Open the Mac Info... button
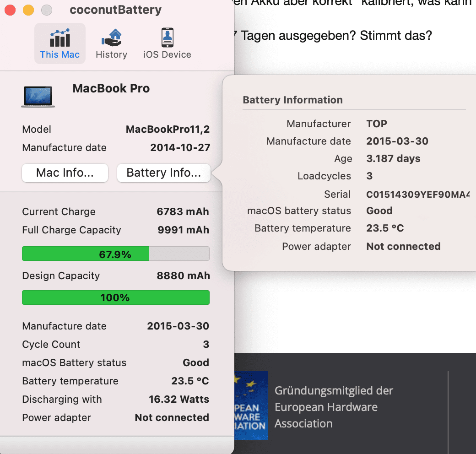The image size is (476, 454). (x=65, y=173)
